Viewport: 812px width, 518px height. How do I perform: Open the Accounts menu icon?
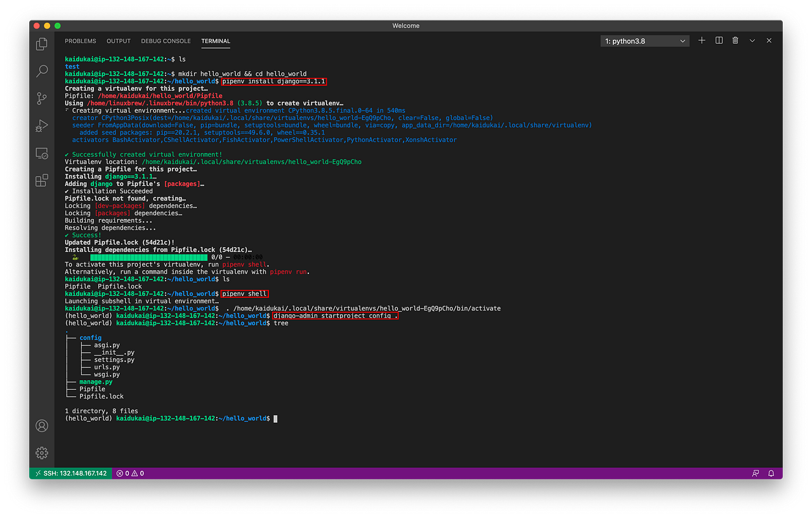[42, 425]
